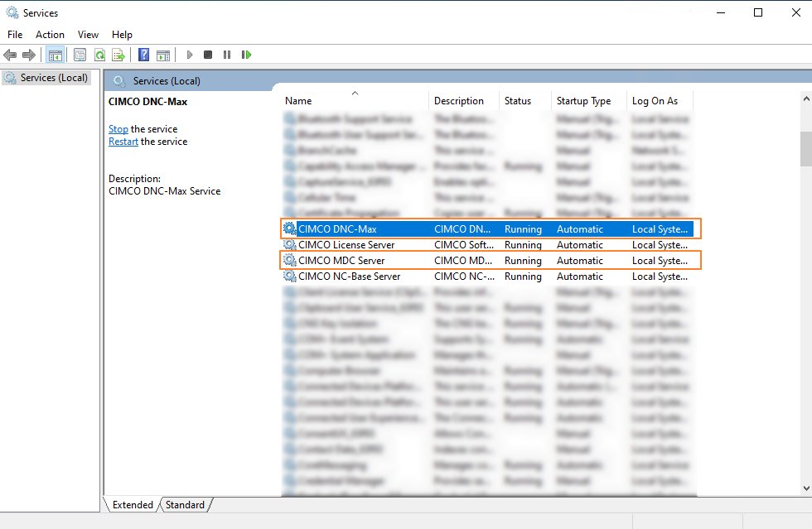Open the Action menu

point(51,35)
